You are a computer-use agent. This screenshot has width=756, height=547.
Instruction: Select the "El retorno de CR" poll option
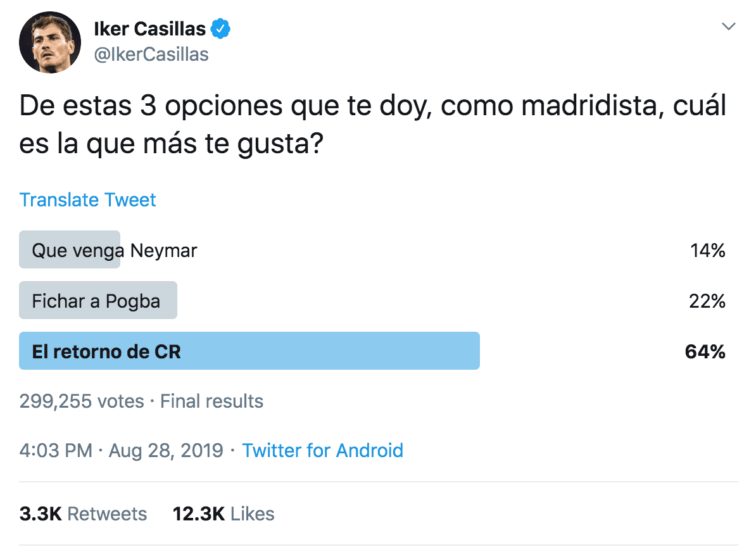(x=106, y=351)
